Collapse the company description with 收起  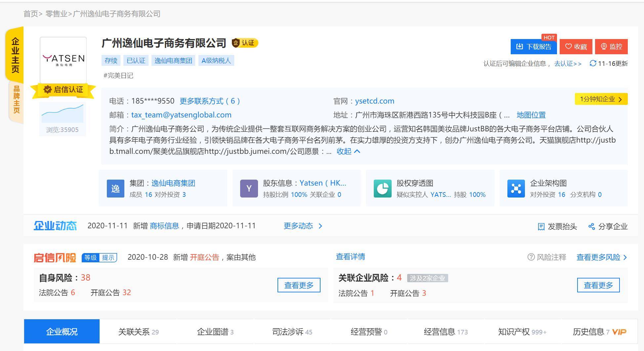348,151
